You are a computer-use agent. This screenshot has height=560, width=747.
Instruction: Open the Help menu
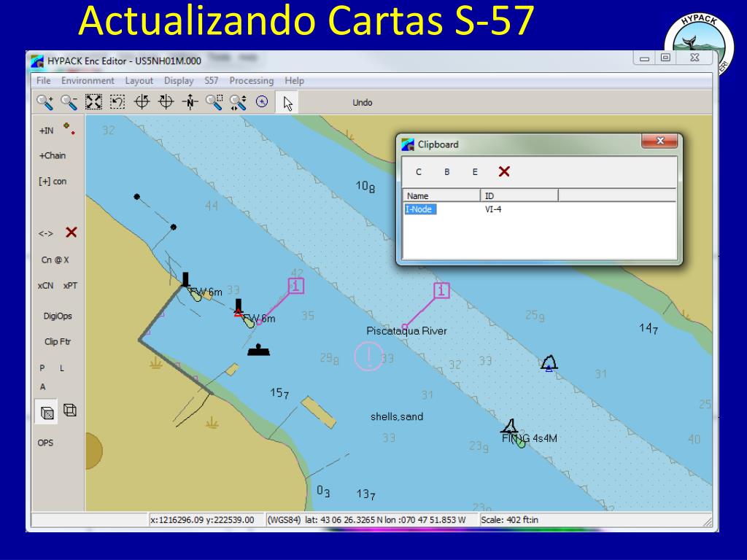pyautogui.click(x=295, y=81)
